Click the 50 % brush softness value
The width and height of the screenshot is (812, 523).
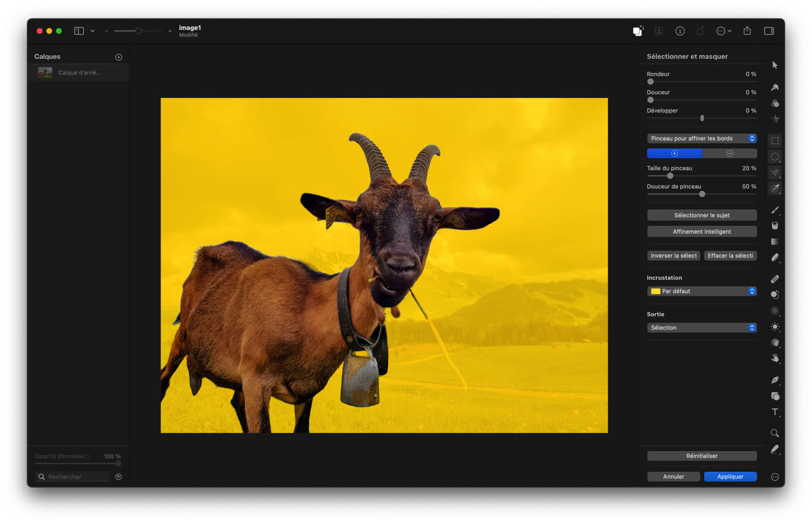(749, 186)
